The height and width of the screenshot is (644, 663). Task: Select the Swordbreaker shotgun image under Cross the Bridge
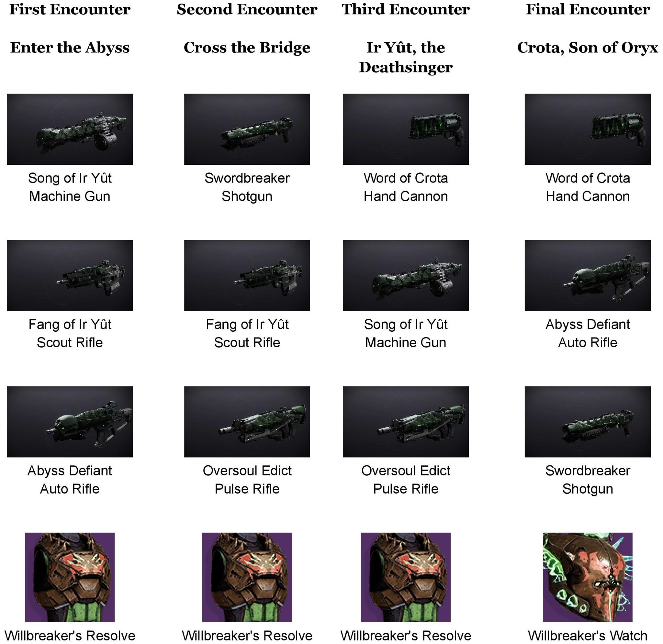(x=247, y=129)
